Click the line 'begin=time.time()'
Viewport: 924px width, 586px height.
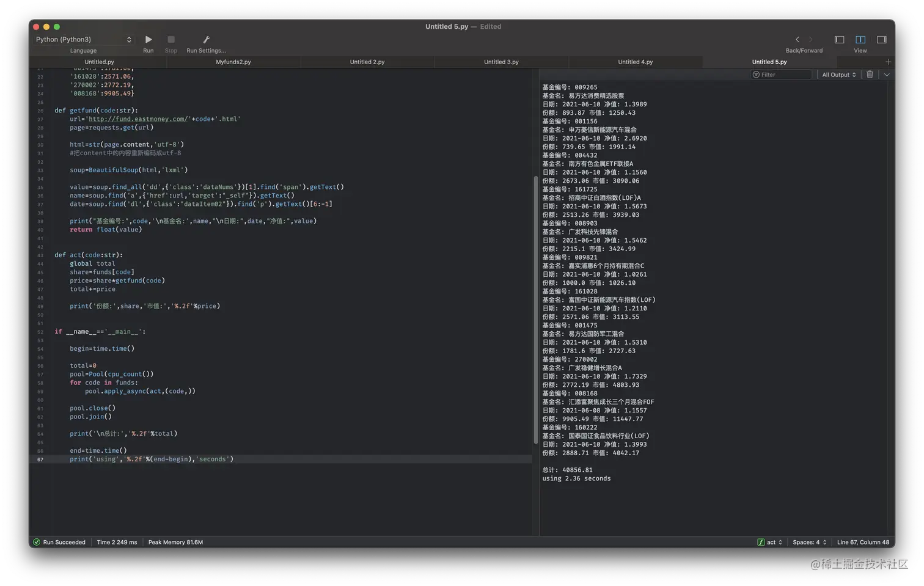[x=102, y=348]
